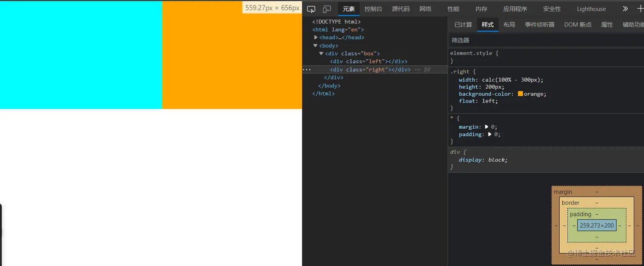Screen dimensions: 644x266
Task: Edit the float: left declaration
Action: tap(478, 101)
